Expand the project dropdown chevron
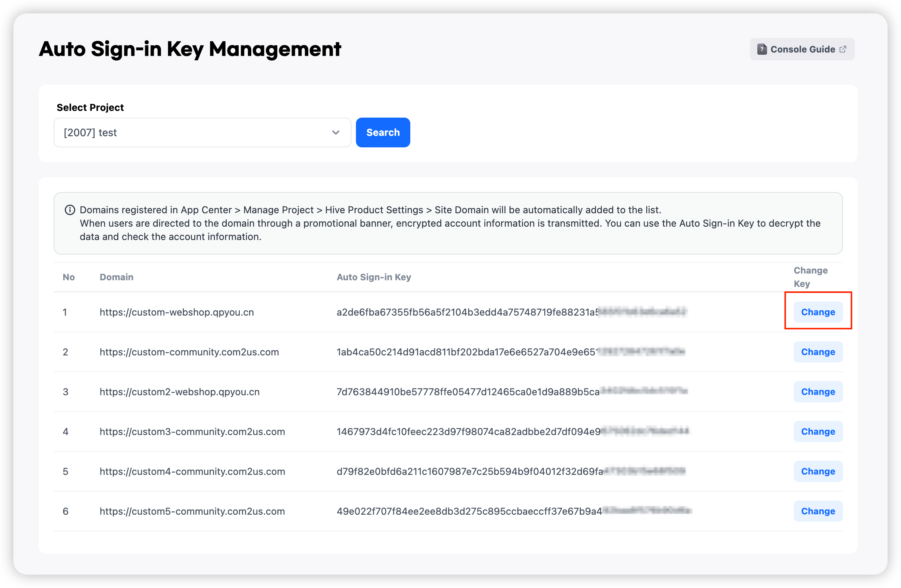The width and height of the screenshot is (901, 588). tap(335, 132)
